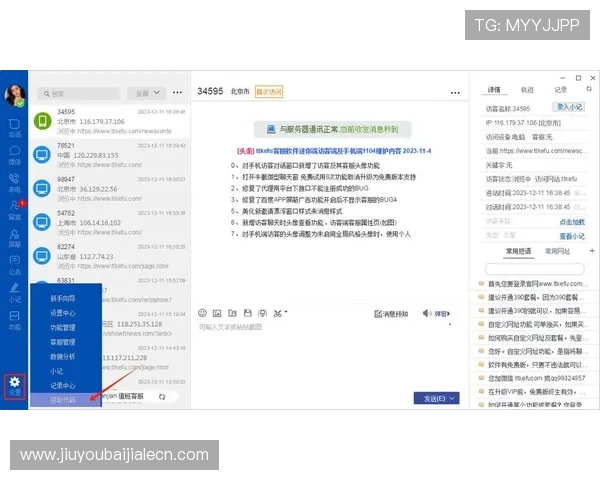Click the refresh icon beside 值班客服

coord(162,397)
